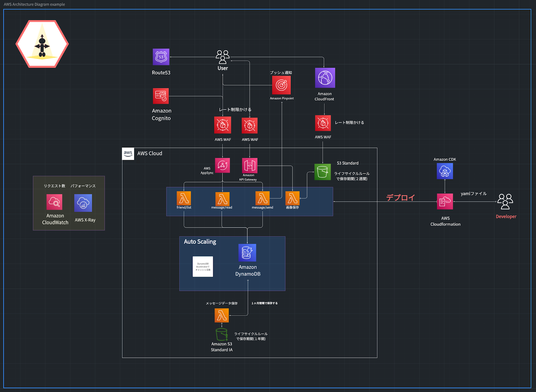This screenshot has height=392, width=536.
Task: Click the 'パフォーマンス' label
Action: 83,186
